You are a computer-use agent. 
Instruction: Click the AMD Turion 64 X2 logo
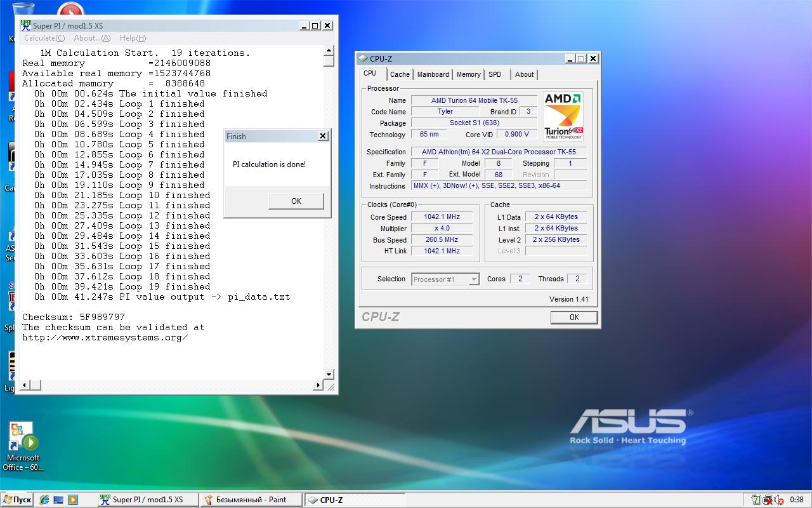(563, 116)
